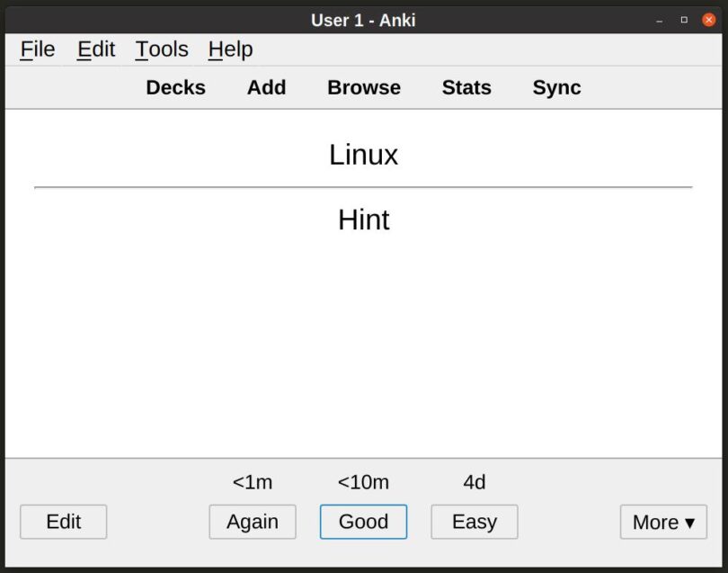
Task: Click the User 1 - Anki title bar
Action: 363,20
